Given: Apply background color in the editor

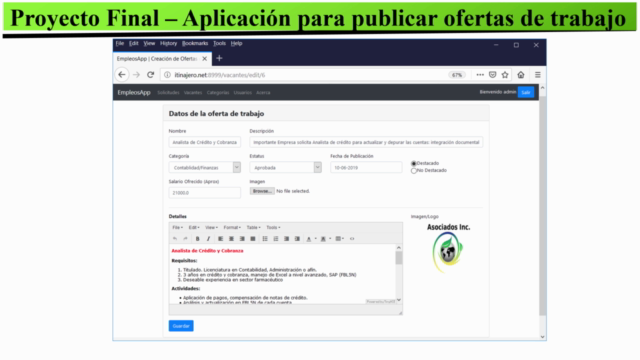Looking at the screenshot, I should [x=323, y=239].
